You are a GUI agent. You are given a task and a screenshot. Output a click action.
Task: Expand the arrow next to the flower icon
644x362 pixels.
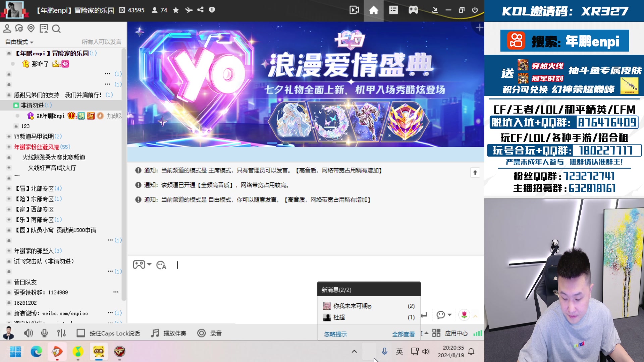(x=475, y=316)
